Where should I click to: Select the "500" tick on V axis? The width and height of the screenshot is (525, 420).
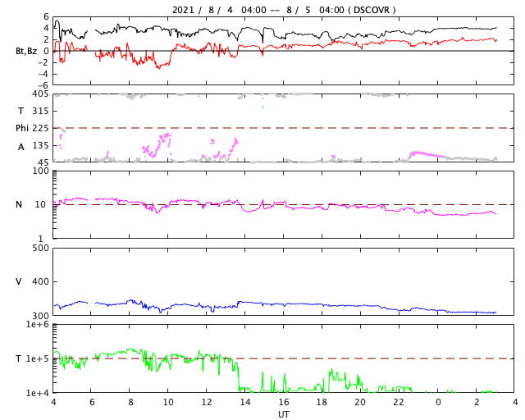(x=40, y=249)
